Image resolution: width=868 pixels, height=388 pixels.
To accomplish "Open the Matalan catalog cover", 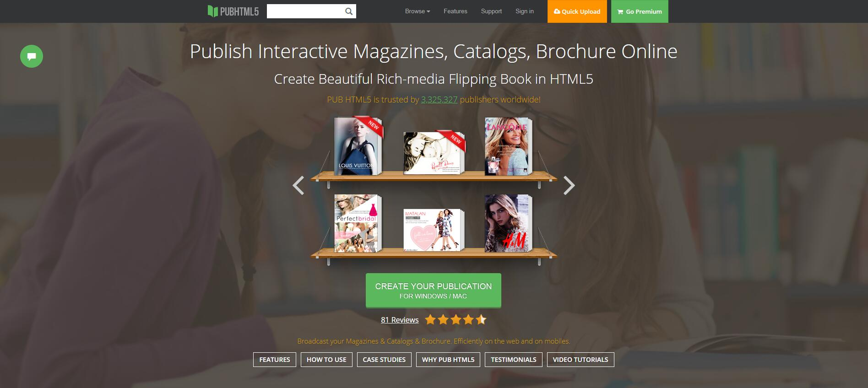I will (x=434, y=230).
